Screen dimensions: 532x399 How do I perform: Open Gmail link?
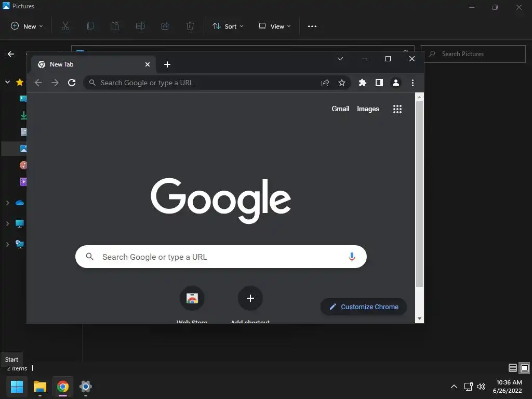coord(340,109)
